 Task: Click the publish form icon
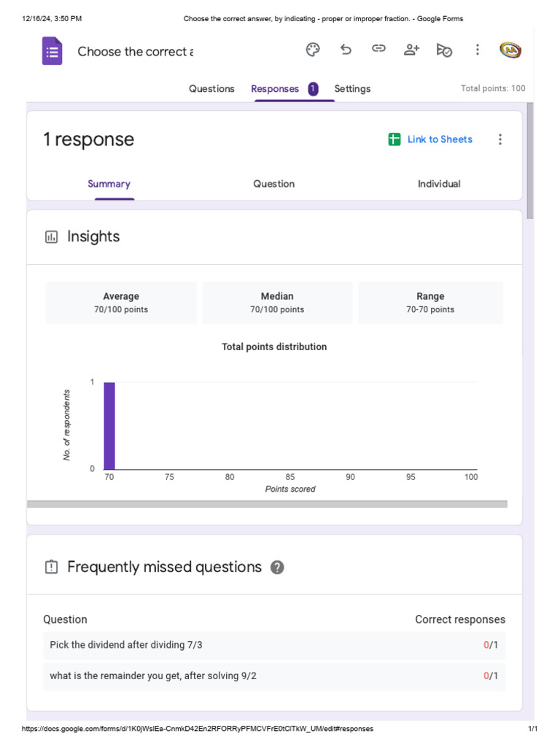click(444, 50)
